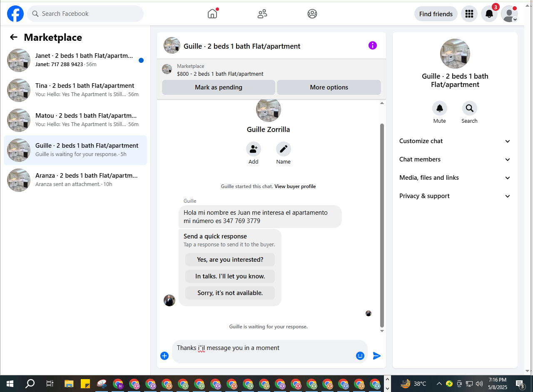Open Matou conversation in Marketplace list
533x392 pixels.
[75, 120]
